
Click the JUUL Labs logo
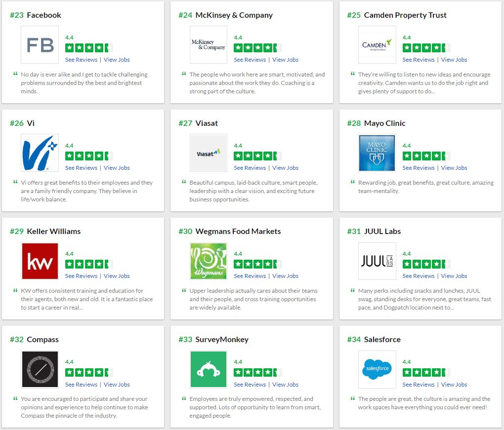(x=377, y=261)
